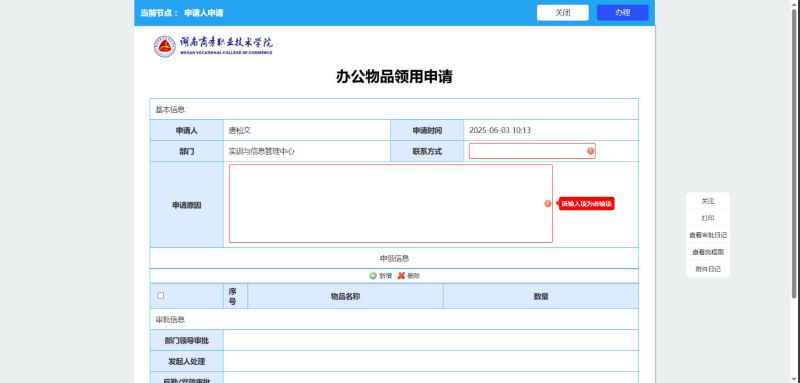This screenshot has width=800, height=383.
Task: Click into the 申请原因 text area
Action: coord(390,203)
